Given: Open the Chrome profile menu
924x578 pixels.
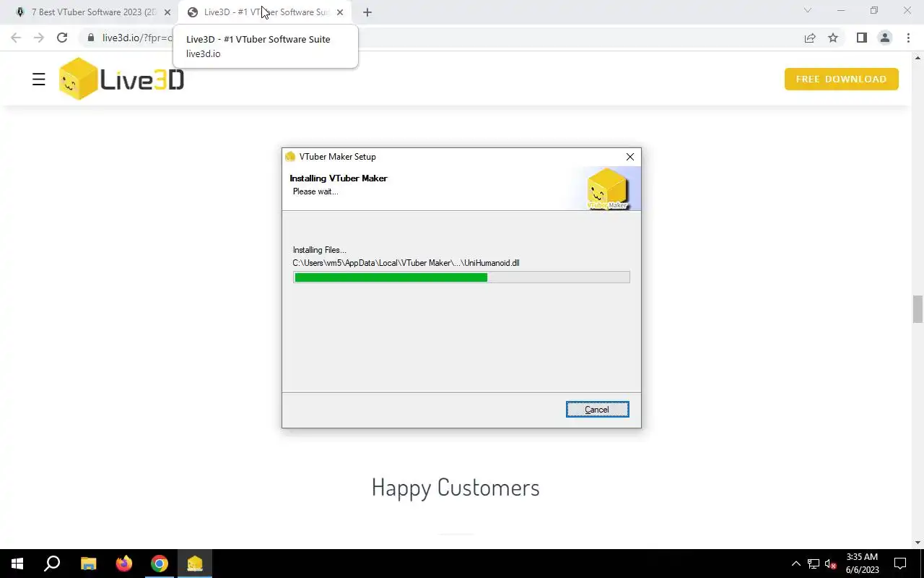Looking at the screenshot, I should click(885, 38).
